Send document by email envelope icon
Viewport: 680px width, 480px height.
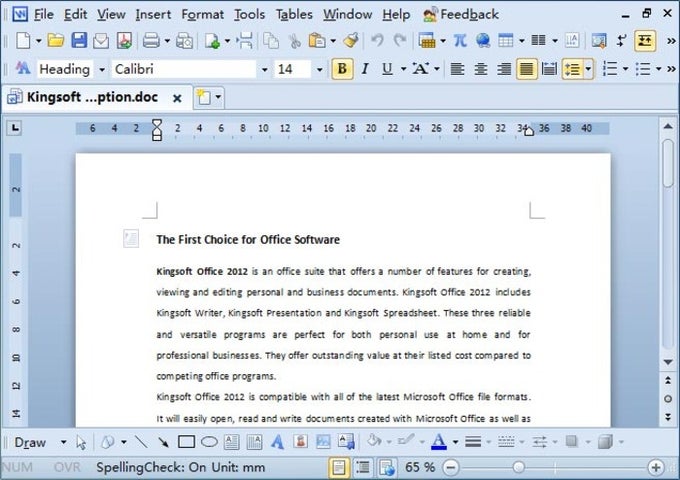(101, 41)
